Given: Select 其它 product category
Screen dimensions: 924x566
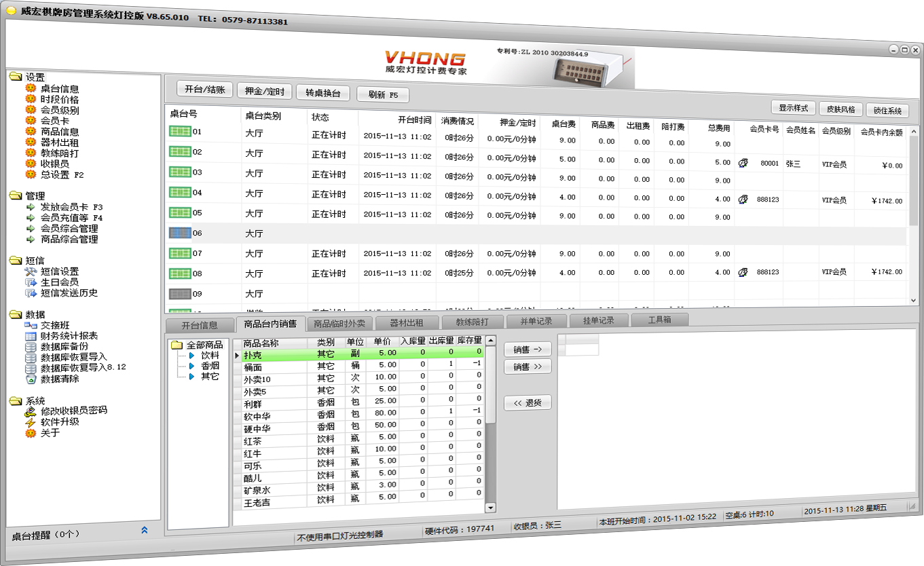Looking at the screenshot, I should [x=210, y=375].
